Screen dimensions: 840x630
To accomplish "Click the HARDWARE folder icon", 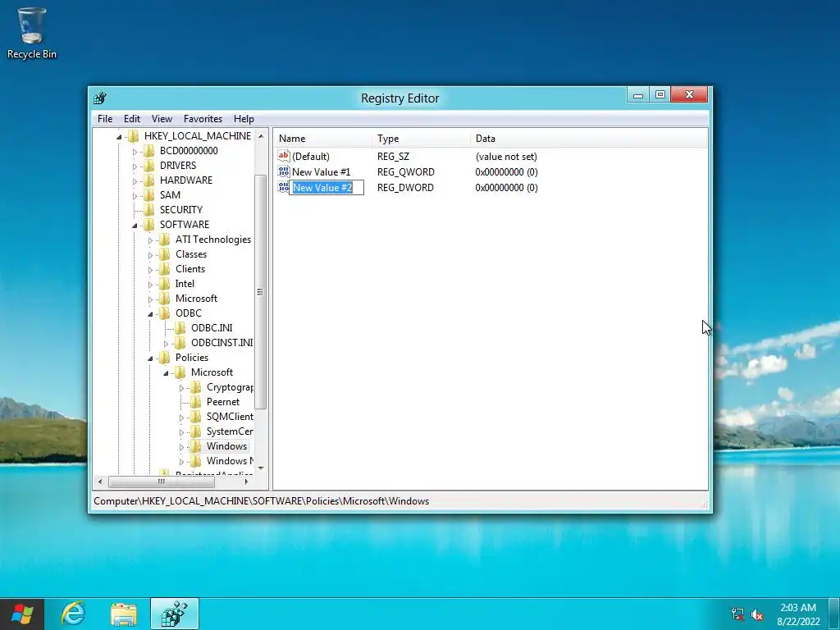I will (x=149, y=180).
